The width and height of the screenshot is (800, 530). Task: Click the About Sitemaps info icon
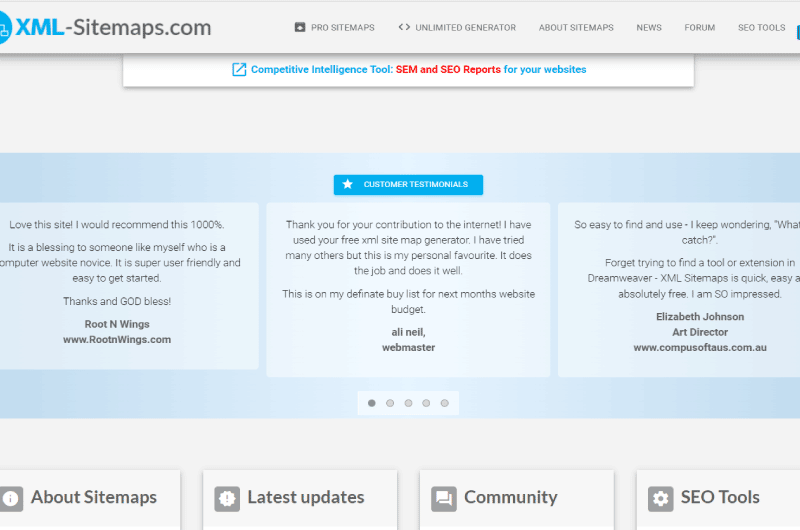click(x=10, y=498)
